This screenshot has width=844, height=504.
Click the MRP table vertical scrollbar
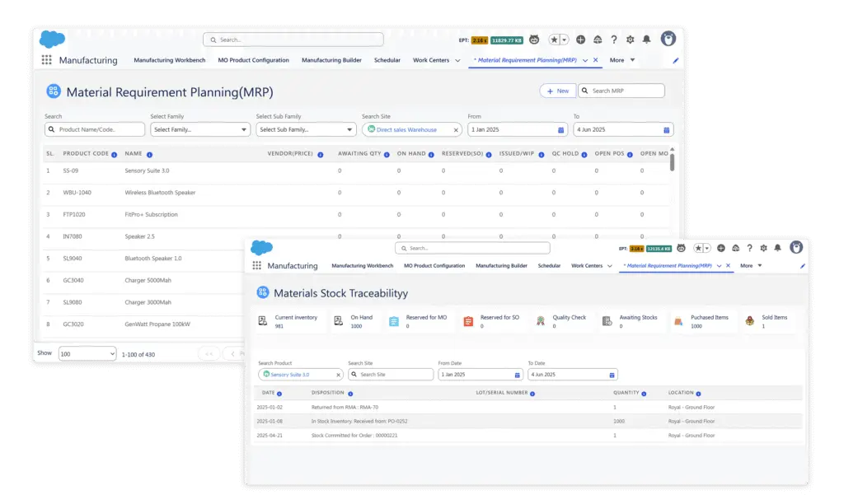tap(672, 161)
